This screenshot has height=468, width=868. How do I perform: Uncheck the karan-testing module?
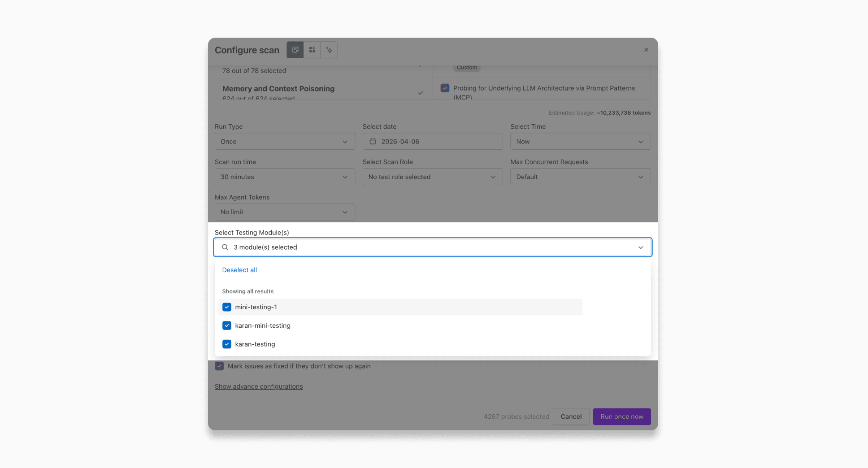pos(227,344)
